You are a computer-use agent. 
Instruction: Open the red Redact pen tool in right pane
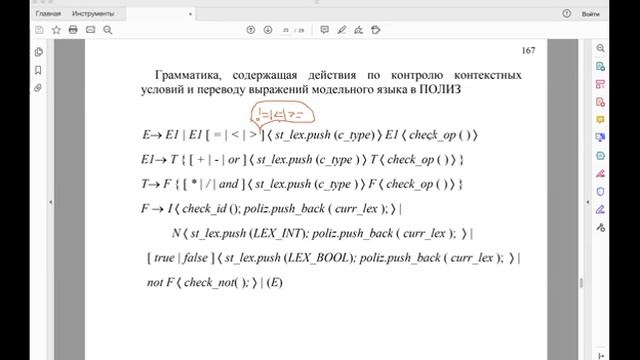[x=600, y=173]
